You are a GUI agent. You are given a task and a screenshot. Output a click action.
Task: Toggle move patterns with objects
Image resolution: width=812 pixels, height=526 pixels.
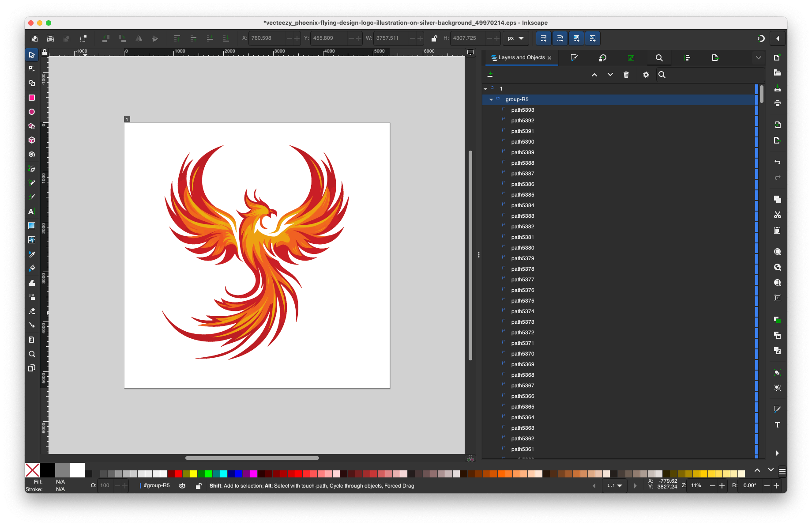593,38
